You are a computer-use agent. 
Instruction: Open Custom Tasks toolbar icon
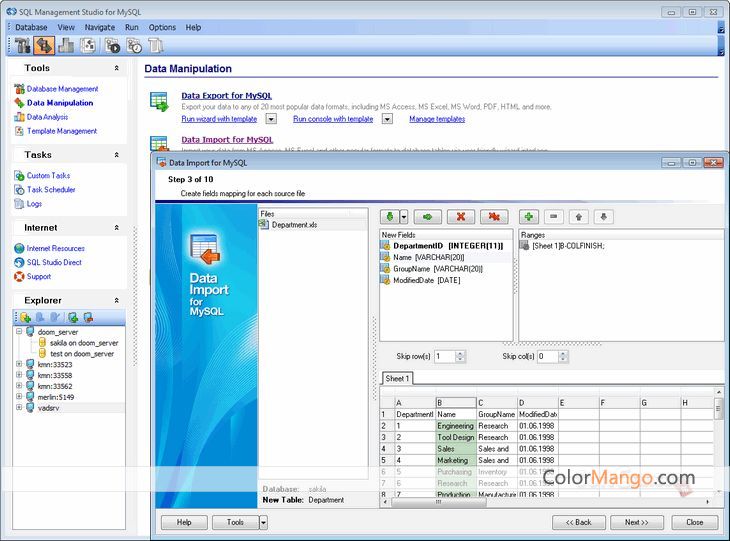pos(112,46)
